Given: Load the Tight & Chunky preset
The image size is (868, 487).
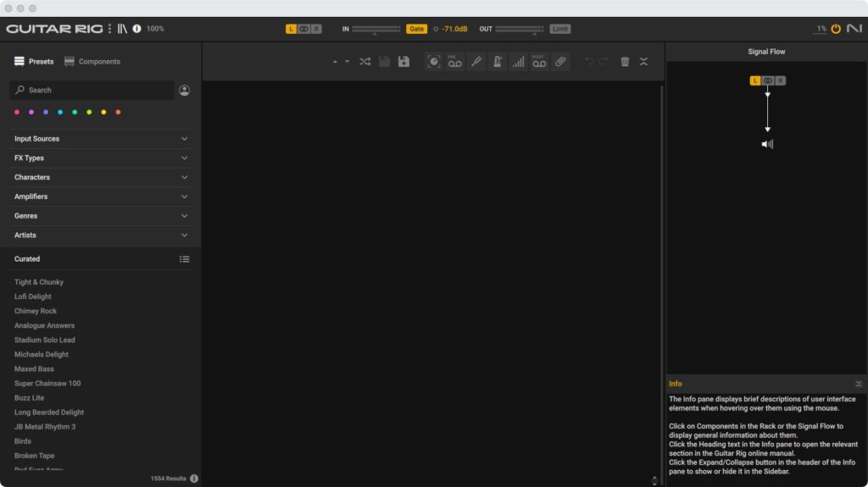Looking at the screenshot, I should pos(39,282).
